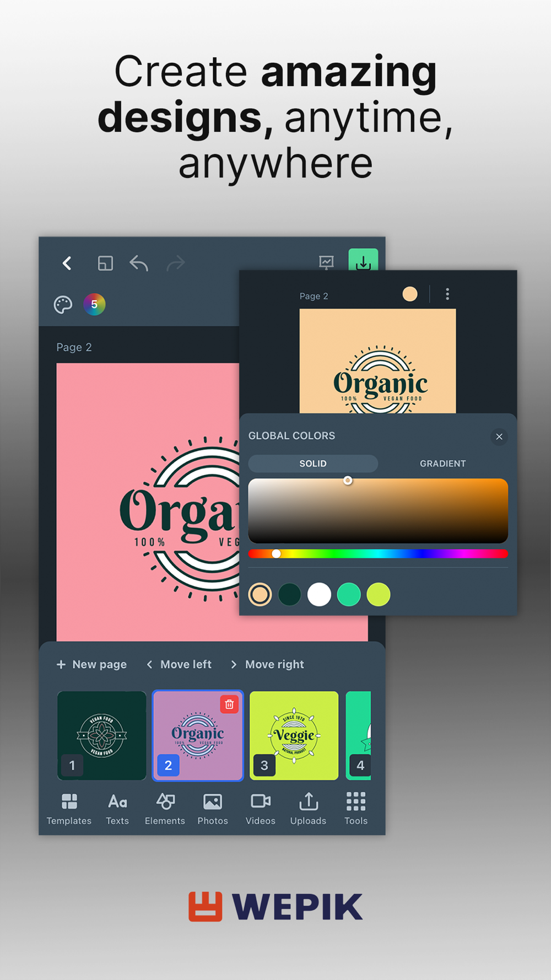Click the hue slider handle
551x980 pixels.
coord(277,553)
